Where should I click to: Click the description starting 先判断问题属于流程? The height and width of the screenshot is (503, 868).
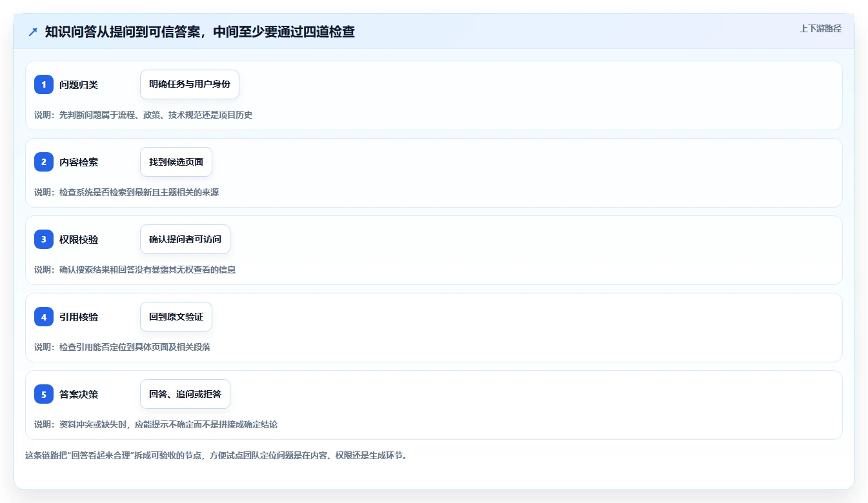point(143,115)
